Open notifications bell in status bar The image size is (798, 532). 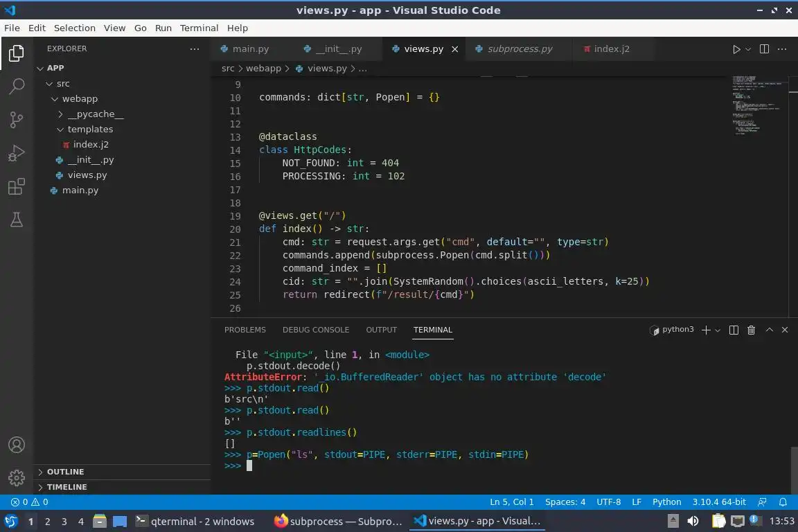pyautogui.click(x=783, y=502)
